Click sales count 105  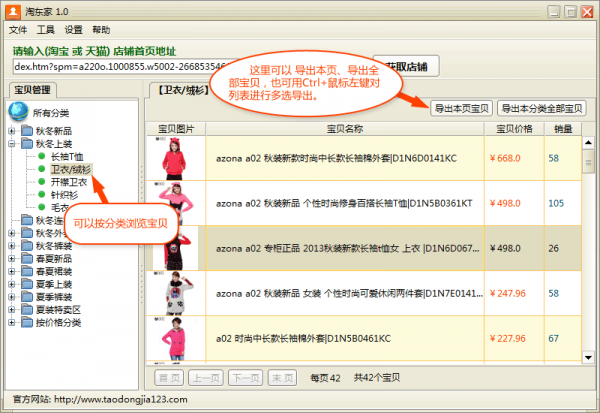pos(556,203)
